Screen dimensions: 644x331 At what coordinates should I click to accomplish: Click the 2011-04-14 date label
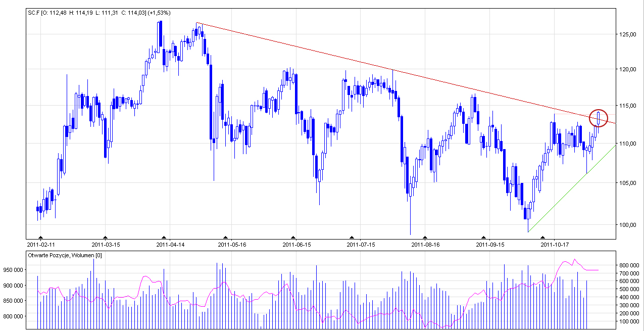point(170,244)
